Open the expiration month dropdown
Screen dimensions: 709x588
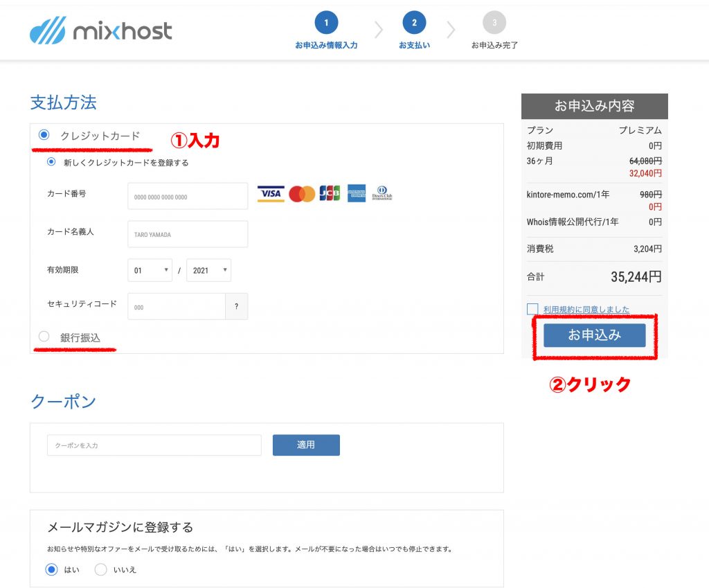pyautogui.click(x=150, y=270)
